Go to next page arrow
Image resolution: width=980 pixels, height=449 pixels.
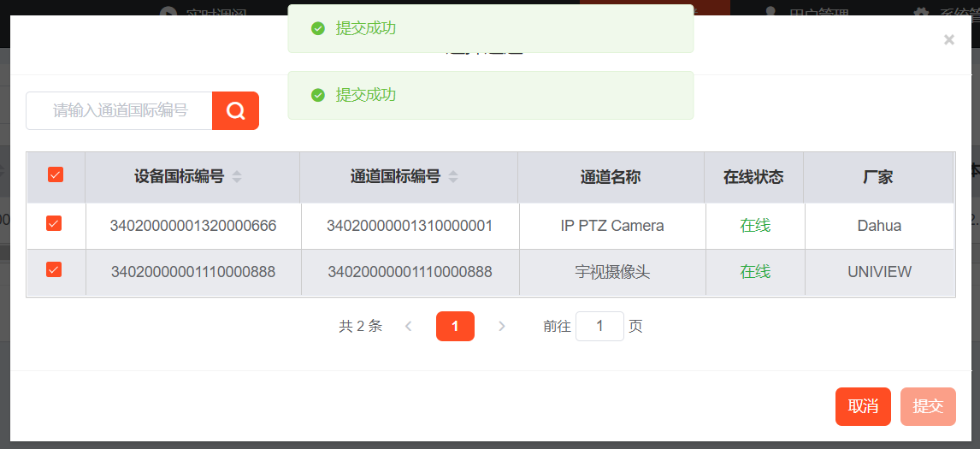pos(501,326)
